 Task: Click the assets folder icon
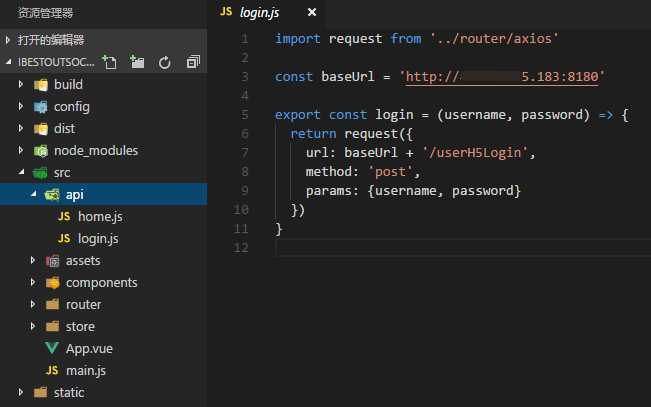pos(53,261)
